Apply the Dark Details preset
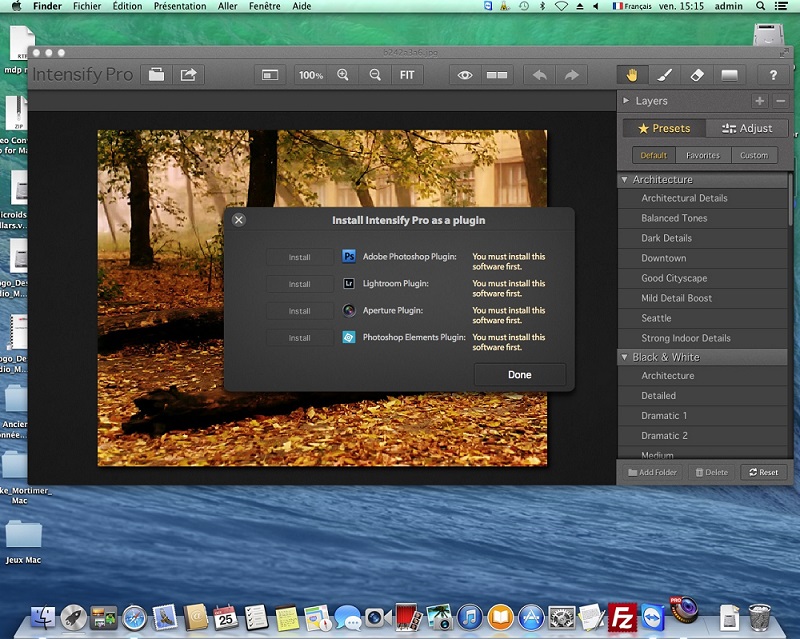Screen dimensions: 800x639 tap(703, 238)
